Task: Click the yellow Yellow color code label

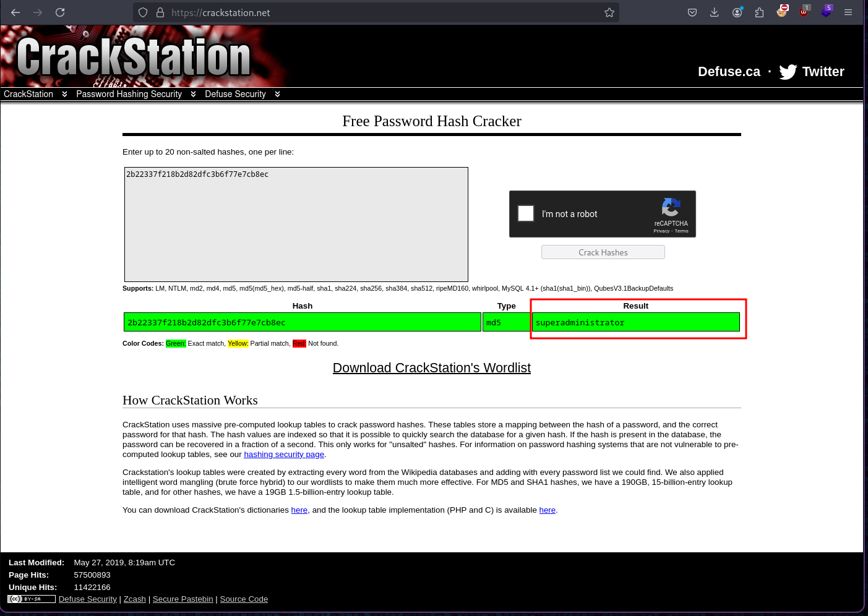Action: (238, 343)
